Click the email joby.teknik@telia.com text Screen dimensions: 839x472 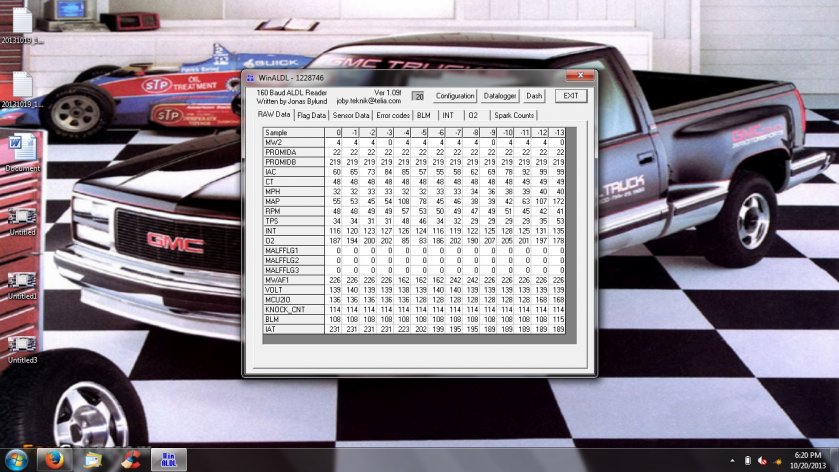(x=369, y=101)
